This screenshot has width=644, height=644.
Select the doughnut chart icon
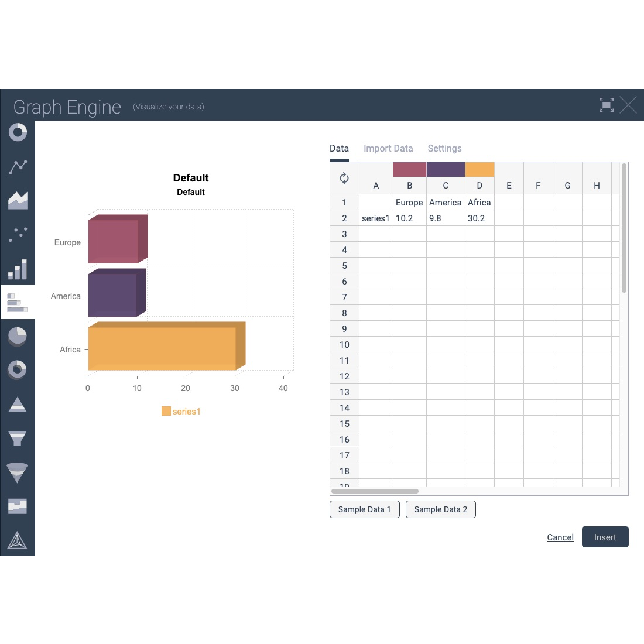[x=18, y=369]
